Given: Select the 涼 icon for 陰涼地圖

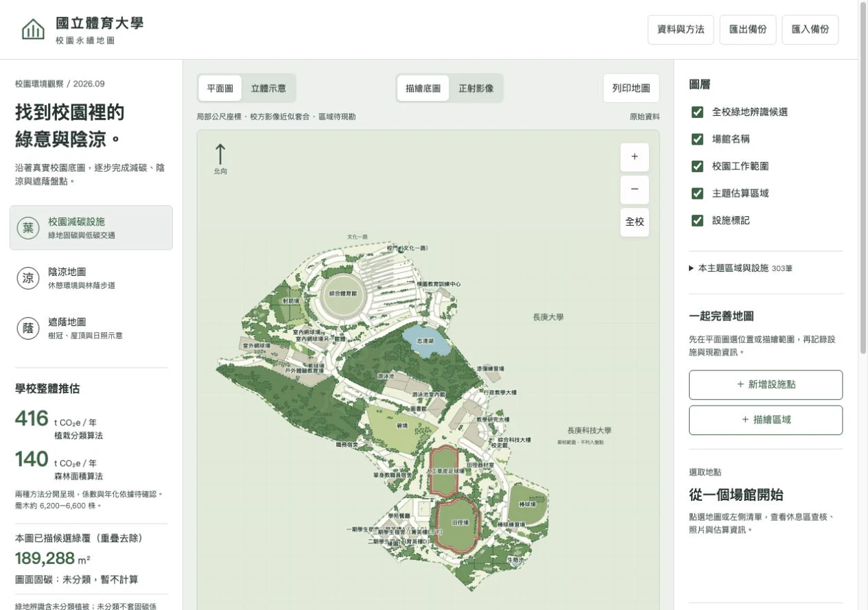Looking at the screenshot, I should (28, 278).
